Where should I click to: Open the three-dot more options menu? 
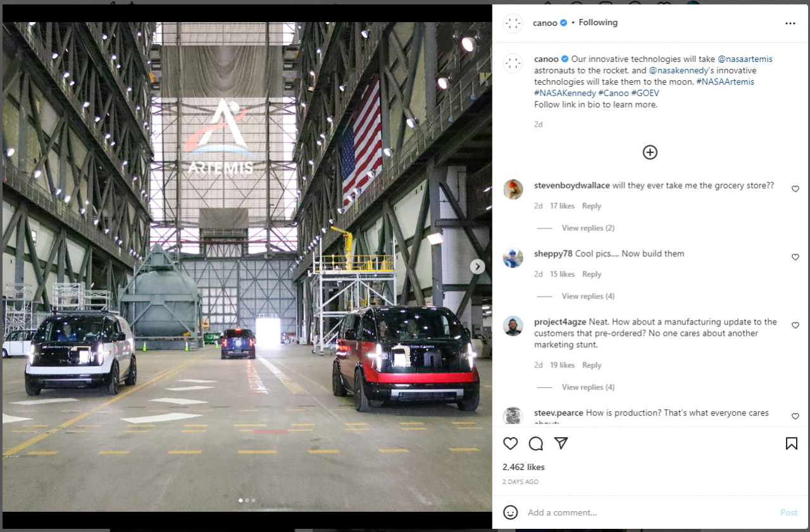(790, 23)
